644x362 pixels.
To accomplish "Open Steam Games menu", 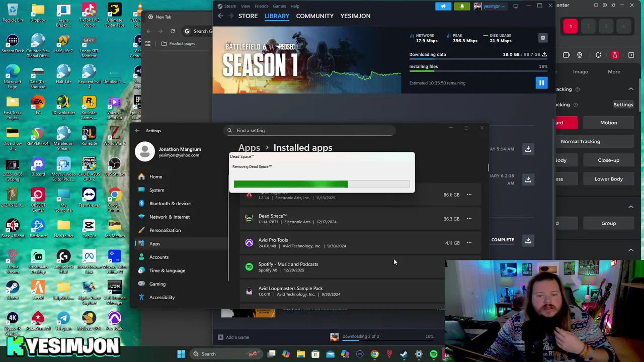I will tap(279, 6).
